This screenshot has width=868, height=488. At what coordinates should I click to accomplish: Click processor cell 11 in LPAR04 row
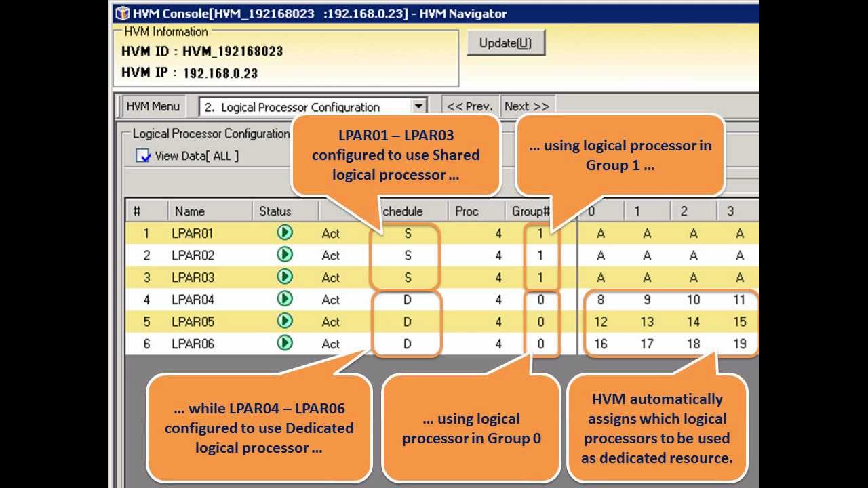[739, 300]
